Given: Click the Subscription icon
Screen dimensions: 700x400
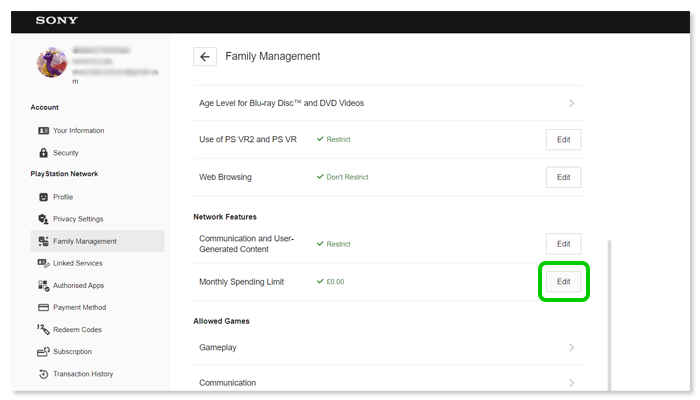Looking at the screenshot, I should coord(43,352).
